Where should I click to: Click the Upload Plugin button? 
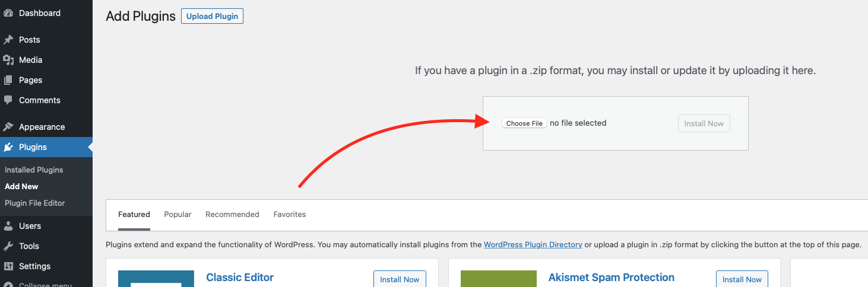[212, 16]
